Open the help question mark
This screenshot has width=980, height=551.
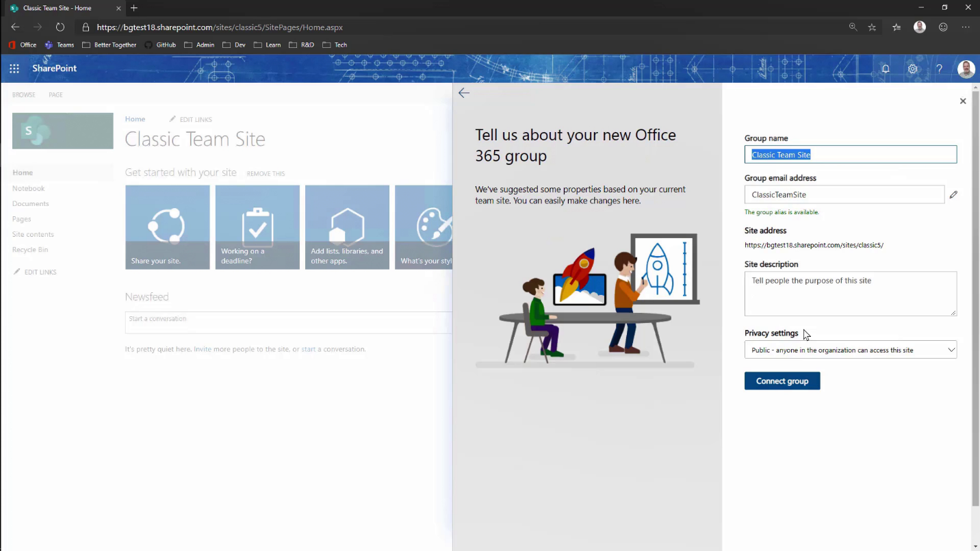tap(940, 68)
